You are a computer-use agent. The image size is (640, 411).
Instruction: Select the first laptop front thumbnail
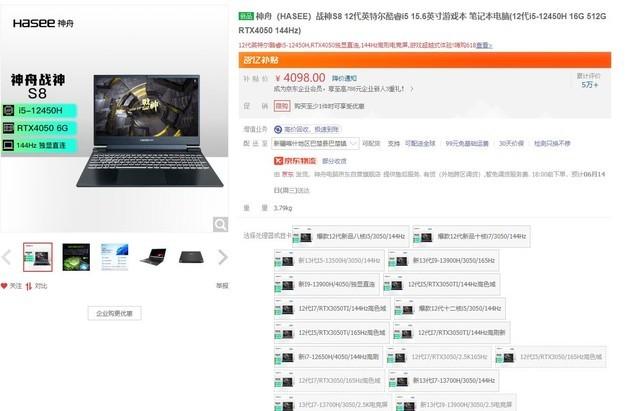tap(38, 257)
